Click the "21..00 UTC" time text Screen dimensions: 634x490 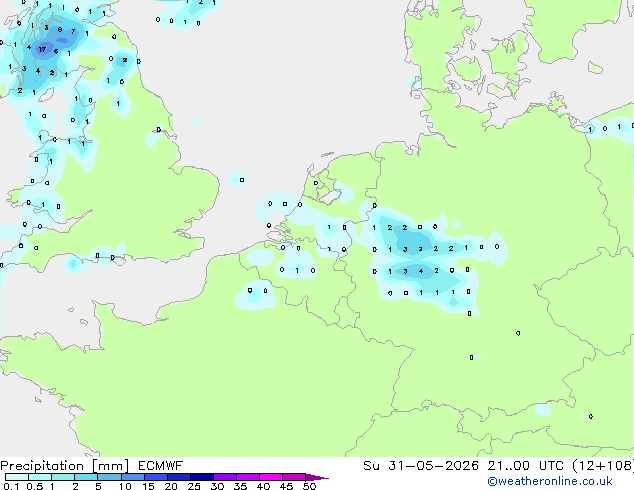tap(526, 466)
